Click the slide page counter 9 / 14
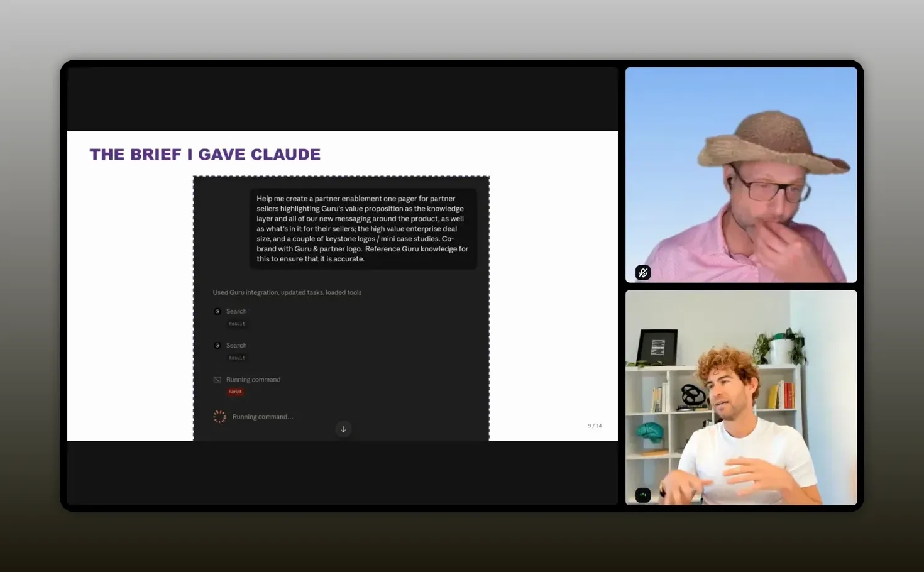The width and height of the screenshot is (924, 572). coord(595,426)
